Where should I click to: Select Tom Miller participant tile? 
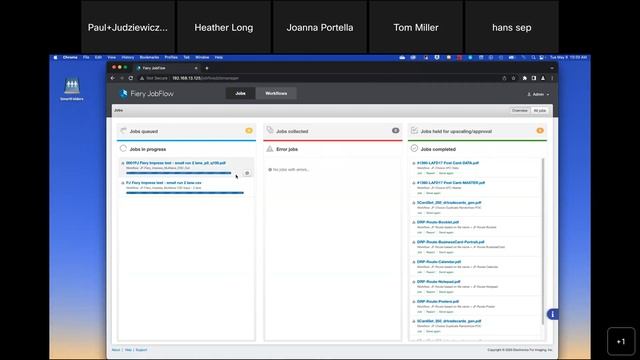[416, 27]
